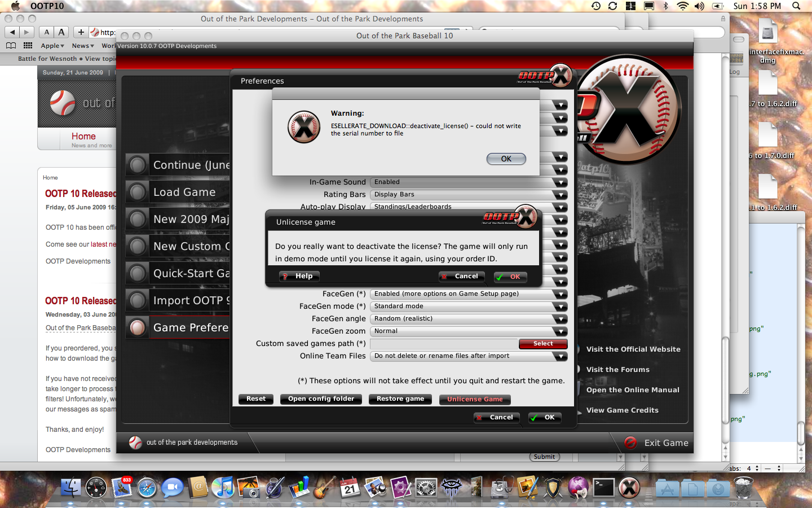
Task: Expand the Apple bookmarks menu in Safari
Action: point(52,46)
